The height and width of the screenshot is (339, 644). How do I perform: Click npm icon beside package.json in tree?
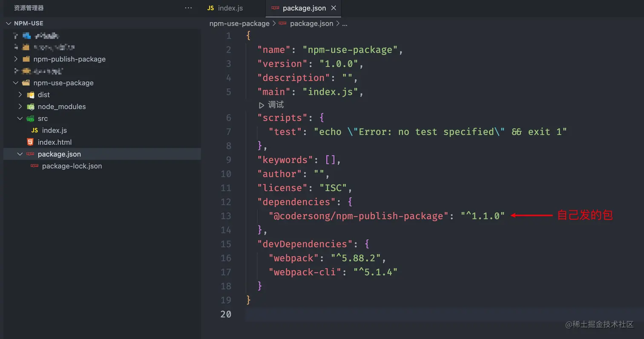(x=30, y=154)
